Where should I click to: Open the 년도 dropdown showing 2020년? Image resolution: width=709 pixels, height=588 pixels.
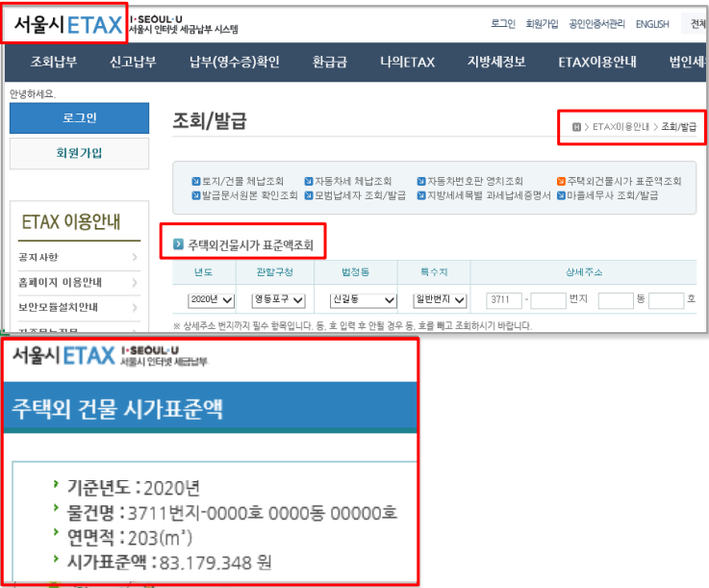tap(212, 300)
